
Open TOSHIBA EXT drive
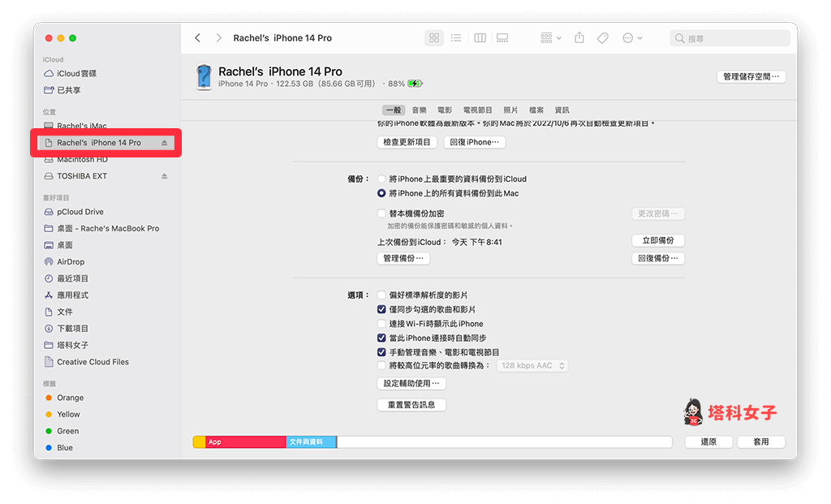pyautogui.click(x=82, y=176)
